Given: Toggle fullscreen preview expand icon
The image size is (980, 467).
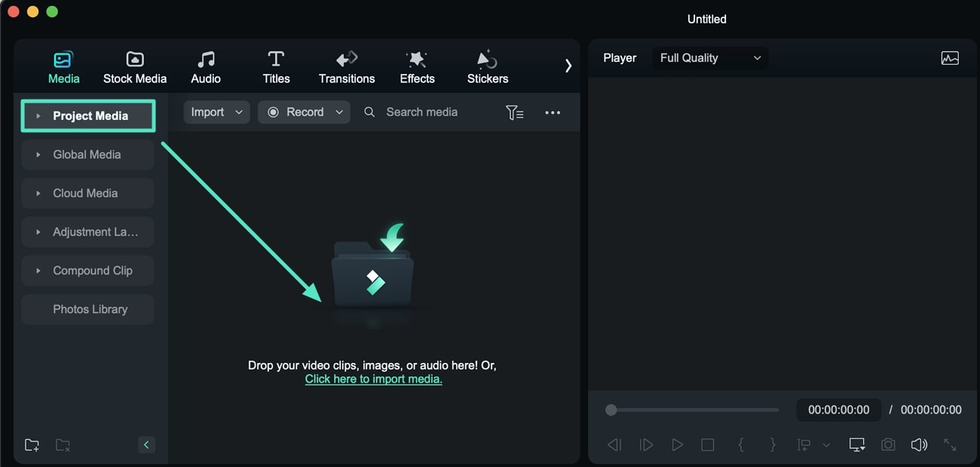Looking at the screenshot, I should tap(950, 445).
